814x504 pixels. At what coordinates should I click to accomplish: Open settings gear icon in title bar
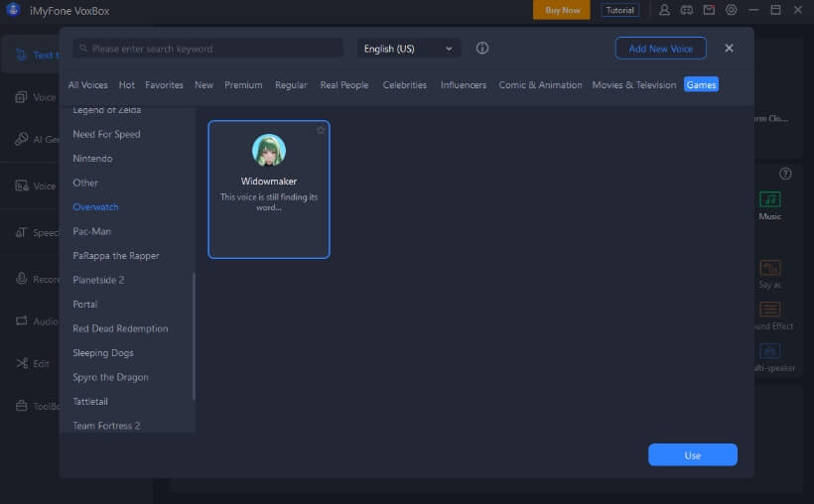click(x=731, y=10)
